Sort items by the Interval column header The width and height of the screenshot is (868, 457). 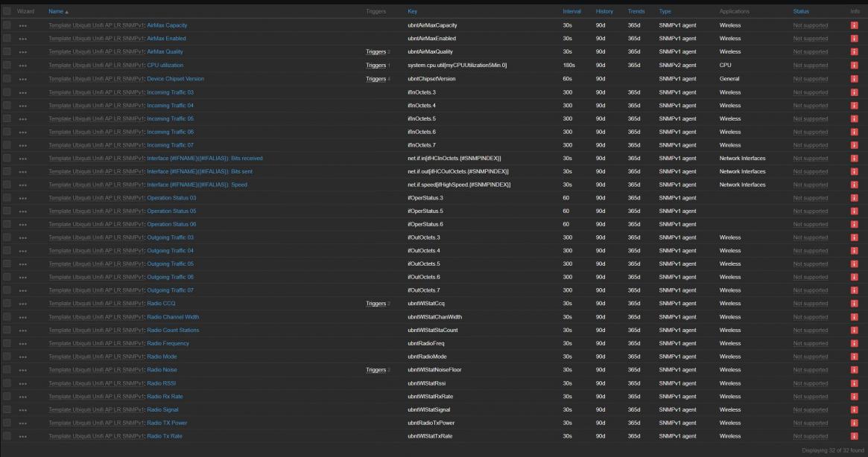click(x=572, y=11)
